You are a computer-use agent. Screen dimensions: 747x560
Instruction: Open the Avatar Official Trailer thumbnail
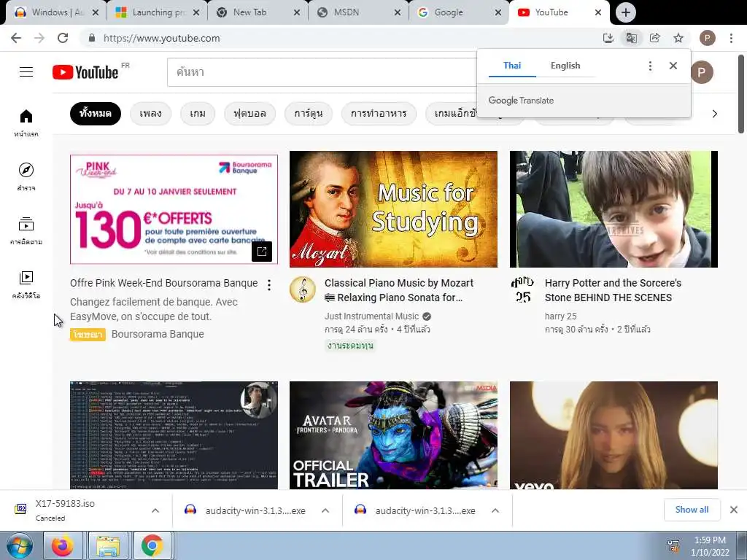(x=393, y=435)
